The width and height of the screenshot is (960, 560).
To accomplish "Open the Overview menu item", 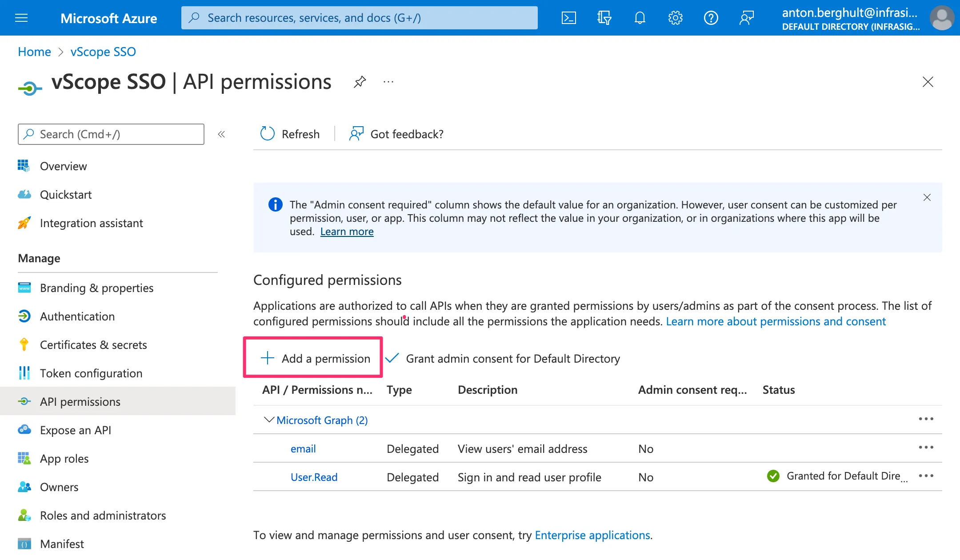I will click(x=63, y=165).
